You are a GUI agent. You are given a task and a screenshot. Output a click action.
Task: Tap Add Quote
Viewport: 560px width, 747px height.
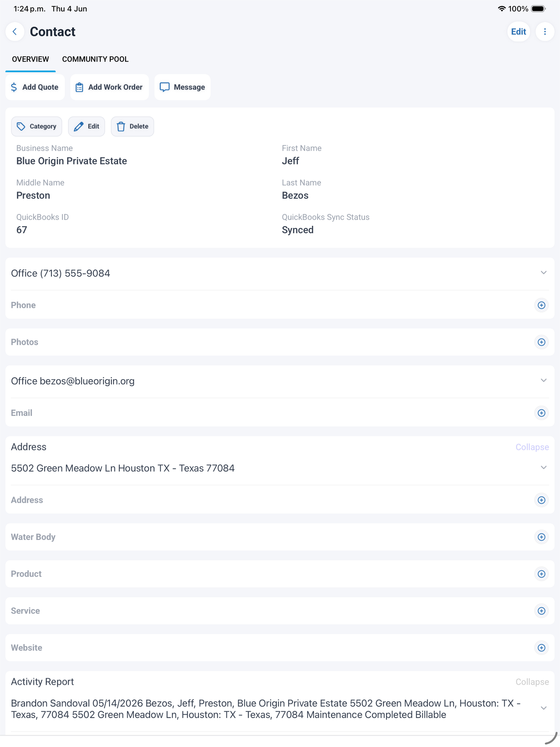coord(35,87)
